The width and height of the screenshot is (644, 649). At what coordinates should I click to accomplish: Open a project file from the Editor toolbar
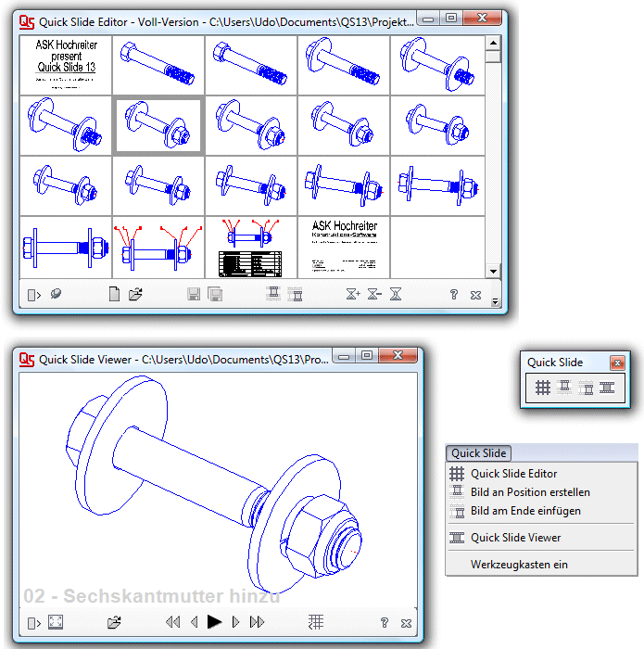tap(135, 294)
